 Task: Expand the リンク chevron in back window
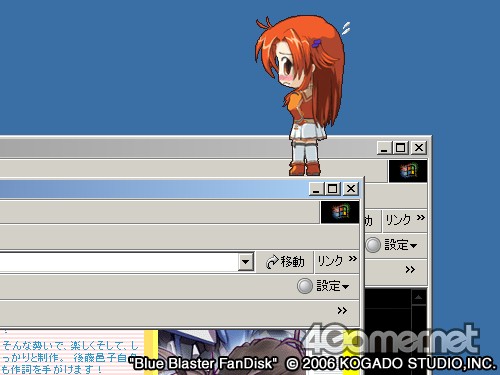(421, 217)
